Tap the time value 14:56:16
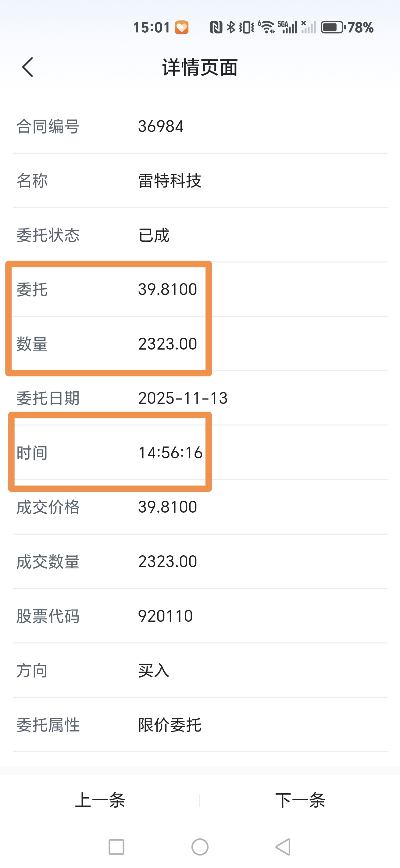Image resolution: width=400 pixels, height=868 pixels. tap(170, 453)
